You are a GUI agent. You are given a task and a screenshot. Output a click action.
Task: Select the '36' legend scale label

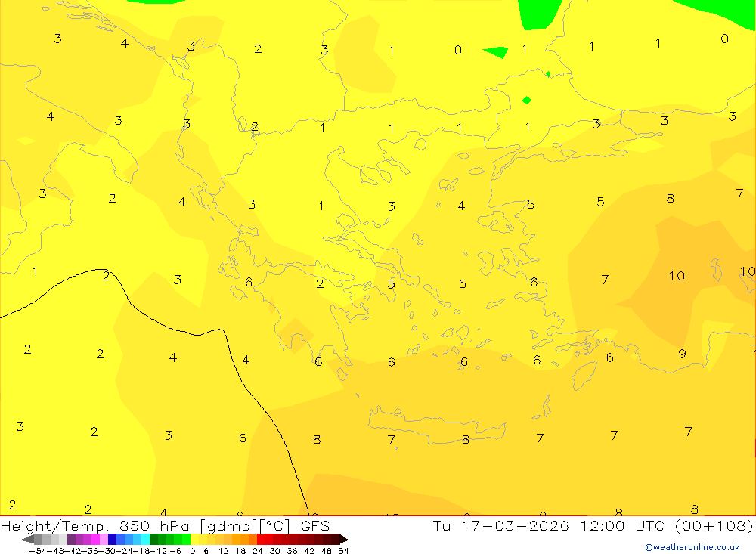[292, 551]
